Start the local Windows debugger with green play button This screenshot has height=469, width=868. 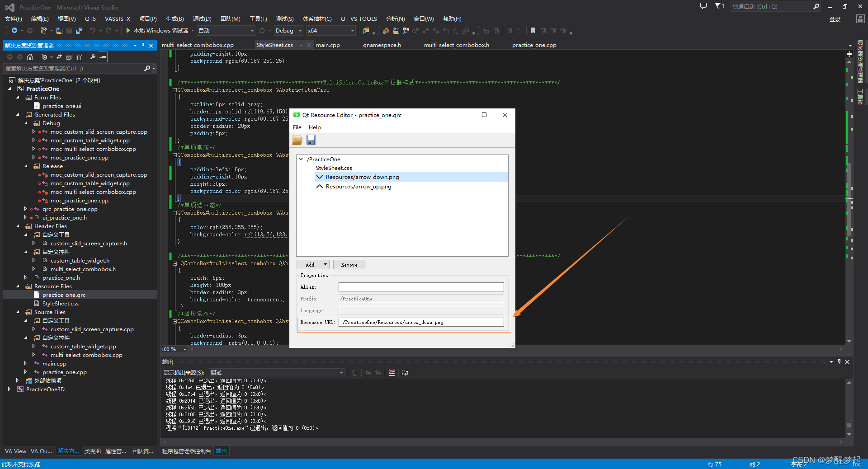pyautogui.click(x=128, y=31)
